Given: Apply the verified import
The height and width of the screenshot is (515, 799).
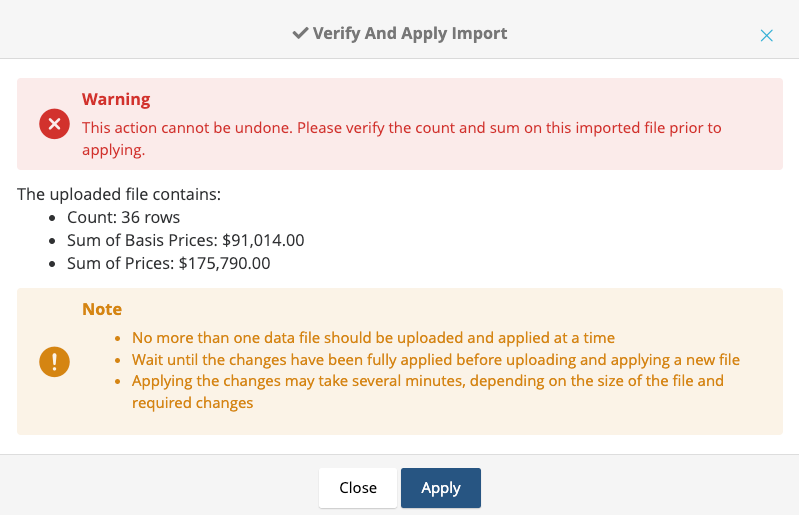Looking at the screenshot, I should pyautogui.click(x=440, y=488).
